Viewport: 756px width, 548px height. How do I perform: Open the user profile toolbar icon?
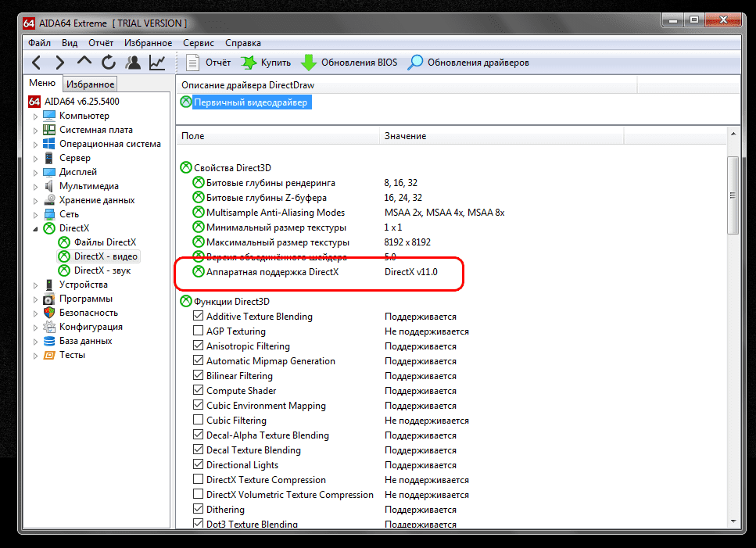pyautogui.click(x=133, y=63)
